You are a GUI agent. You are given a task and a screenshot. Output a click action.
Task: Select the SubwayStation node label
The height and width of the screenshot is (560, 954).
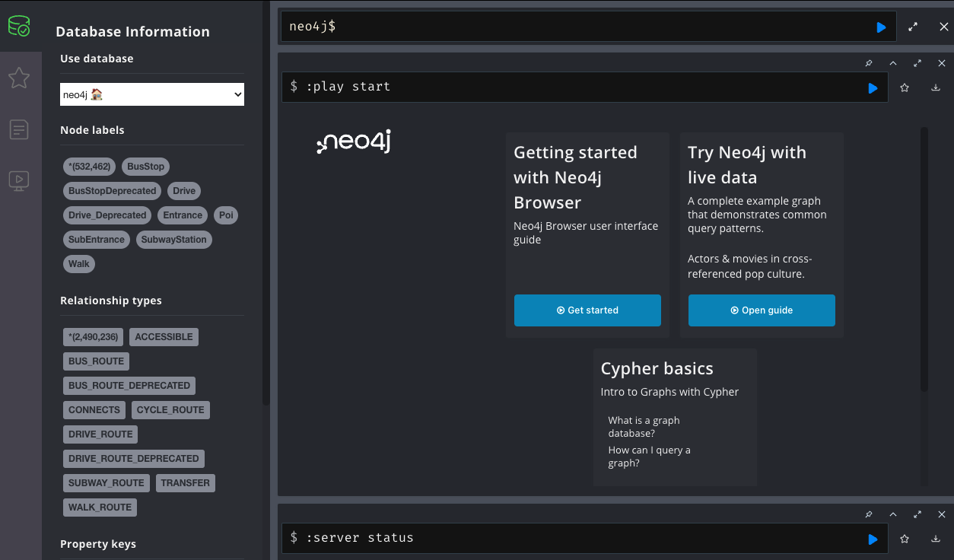[174, 240]
